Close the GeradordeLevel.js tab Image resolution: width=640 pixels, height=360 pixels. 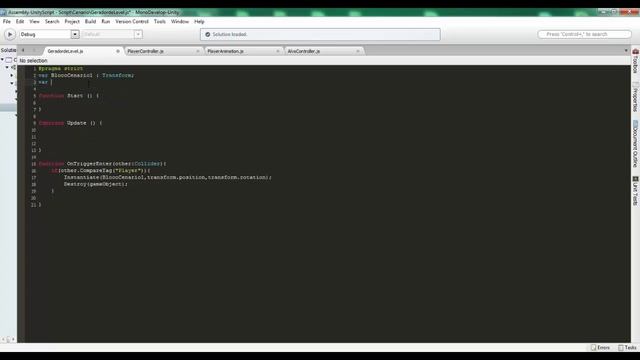(x=118, y=51)
